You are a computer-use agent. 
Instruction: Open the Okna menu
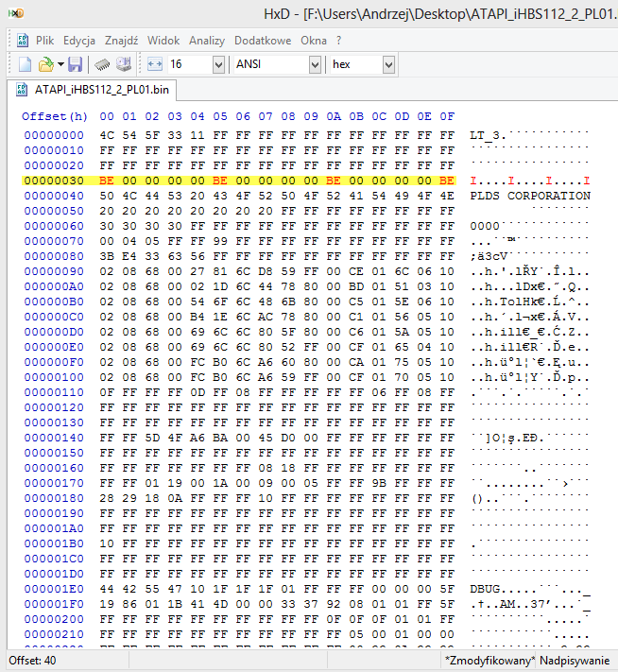tap(314, 41)
